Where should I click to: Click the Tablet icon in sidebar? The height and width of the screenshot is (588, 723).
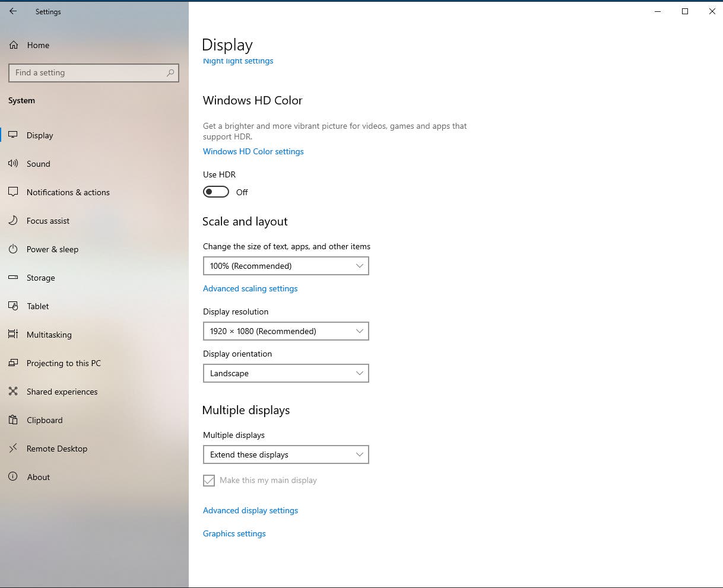coord(13,306)
